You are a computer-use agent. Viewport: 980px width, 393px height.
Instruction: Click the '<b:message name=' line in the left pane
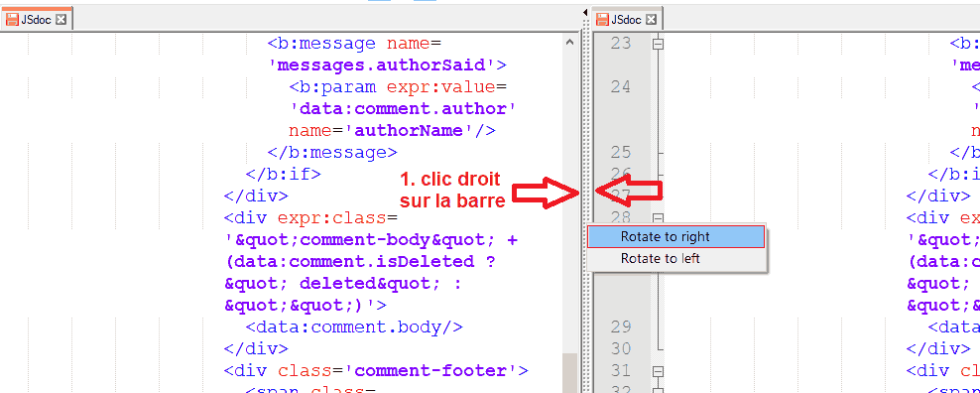point(354,44)
